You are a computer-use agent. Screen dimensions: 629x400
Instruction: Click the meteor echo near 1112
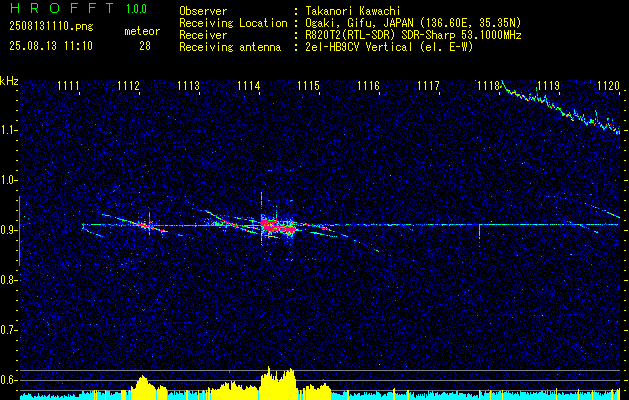point(149,226)
